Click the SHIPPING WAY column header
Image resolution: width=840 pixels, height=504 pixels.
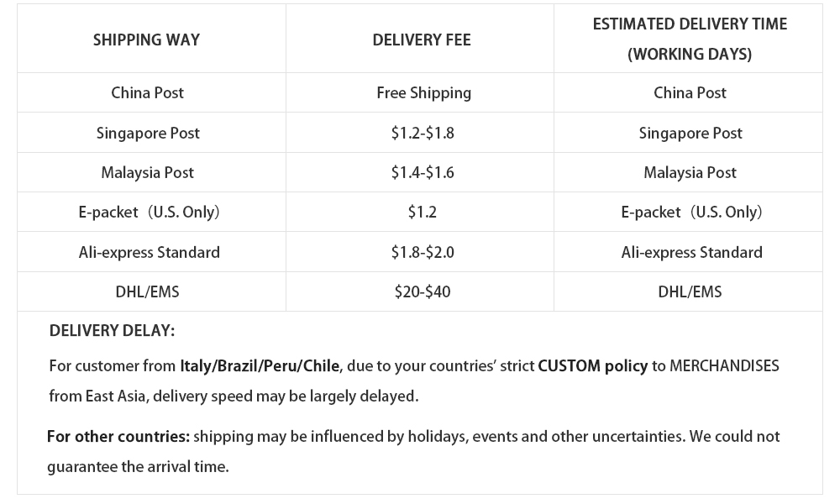[x=146, y=39]
